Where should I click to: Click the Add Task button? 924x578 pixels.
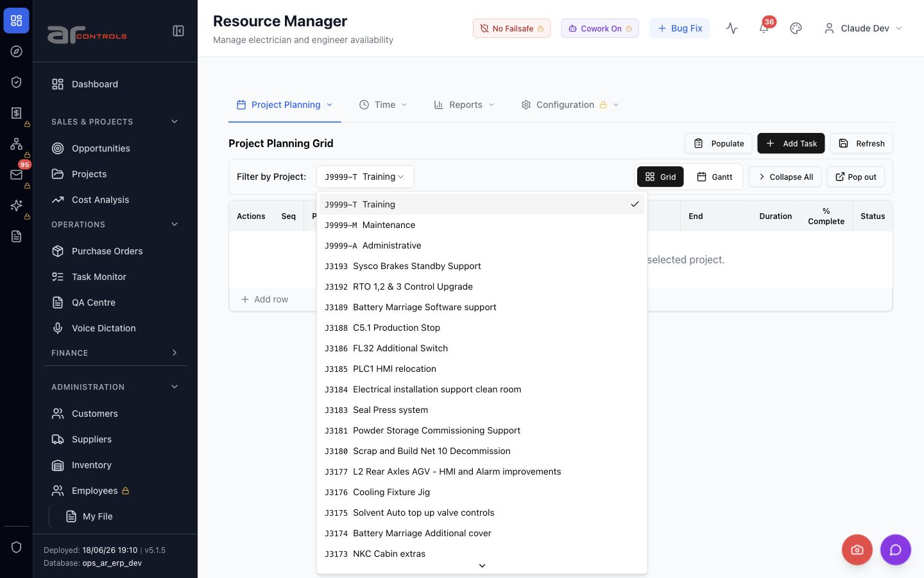(x=791, y=143)
